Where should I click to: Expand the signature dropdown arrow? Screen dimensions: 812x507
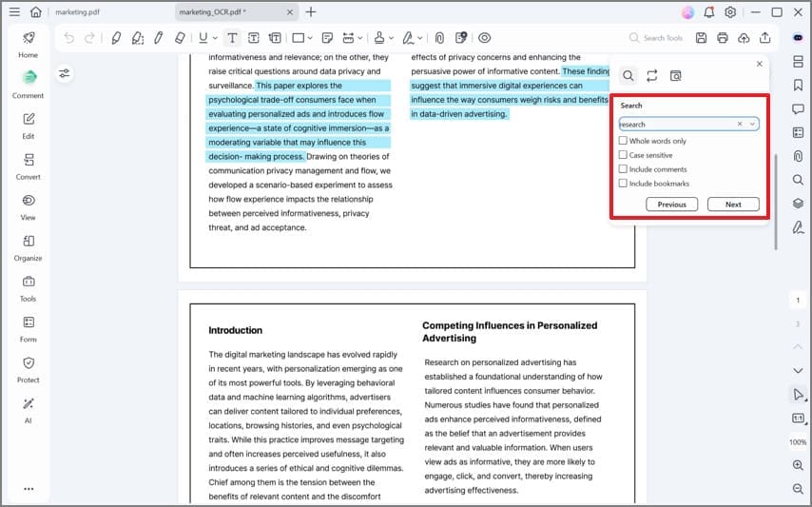(420, 38)
